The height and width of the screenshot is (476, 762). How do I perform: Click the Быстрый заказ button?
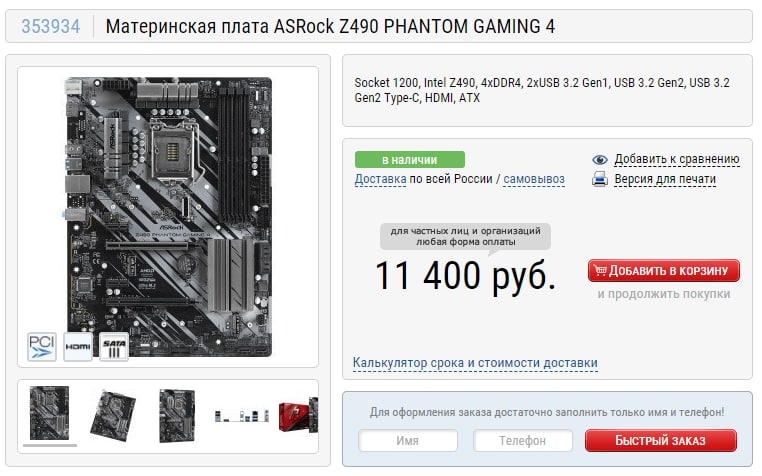(660, 441)
